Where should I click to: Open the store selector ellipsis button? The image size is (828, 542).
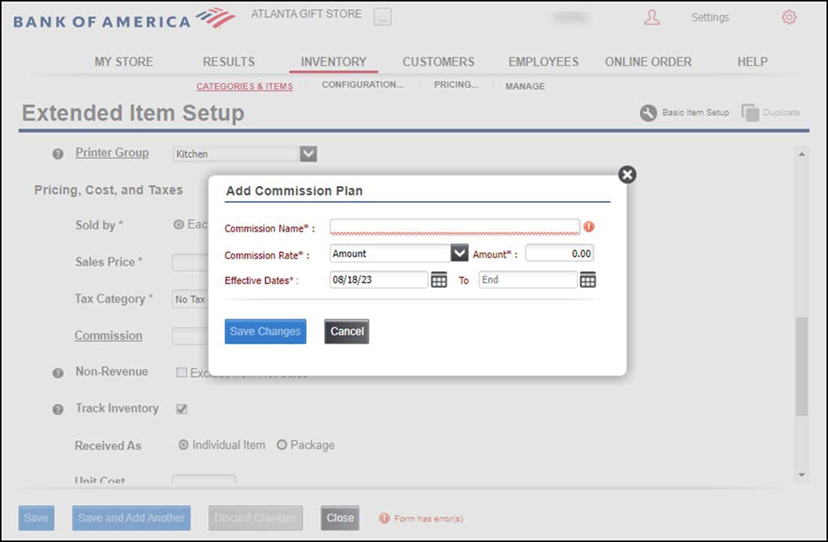[383, 17]
